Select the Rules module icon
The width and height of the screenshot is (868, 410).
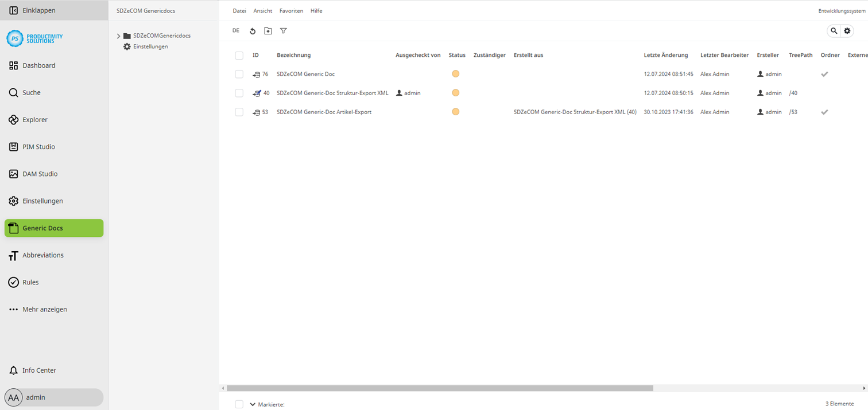click(13, 282)
